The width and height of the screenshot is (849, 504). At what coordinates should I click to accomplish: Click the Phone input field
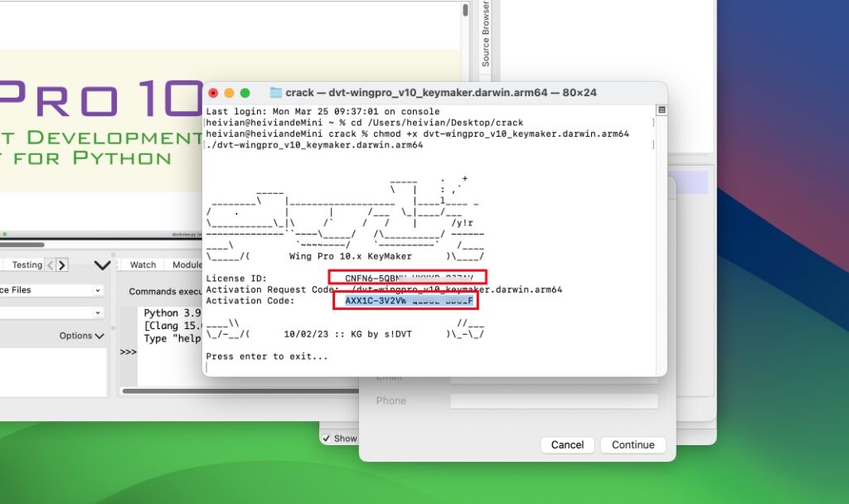(555, 400)
